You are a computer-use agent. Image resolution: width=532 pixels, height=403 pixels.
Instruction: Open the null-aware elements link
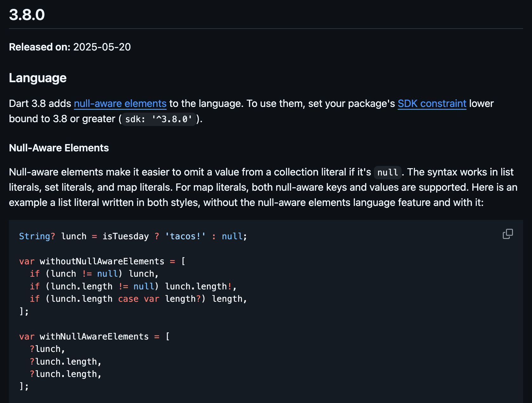coord(120,103)
